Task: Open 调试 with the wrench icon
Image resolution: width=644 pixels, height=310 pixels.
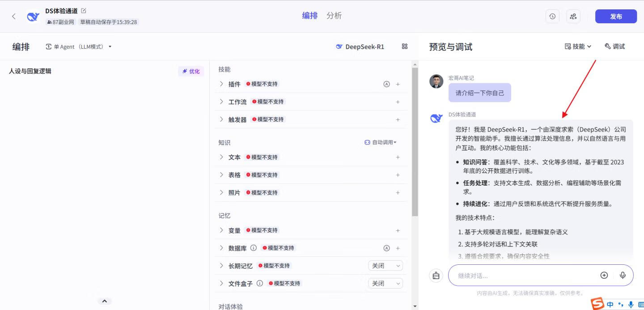Action: (x=614, y=46)
